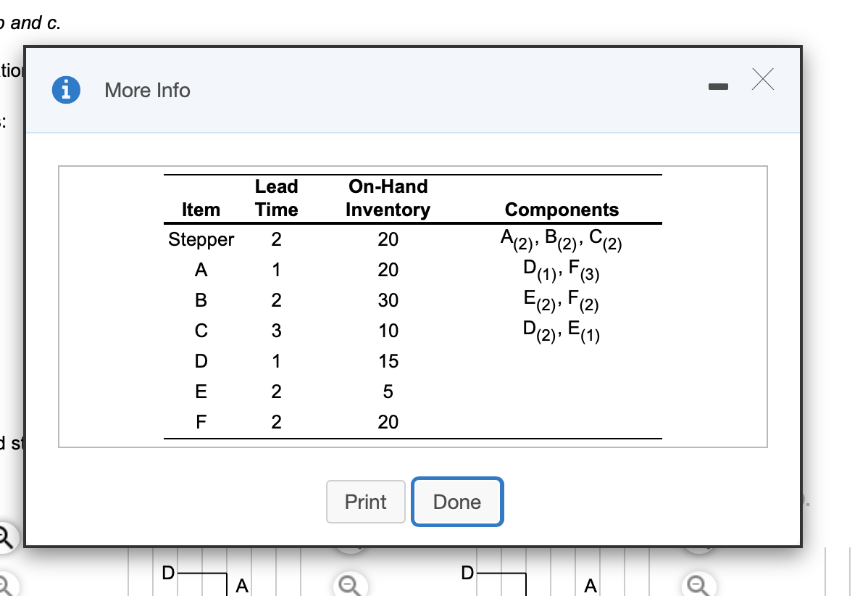The width and height of the screenshot is (868, 596).
Task: Click the Done button
Action: coord(456,501)
